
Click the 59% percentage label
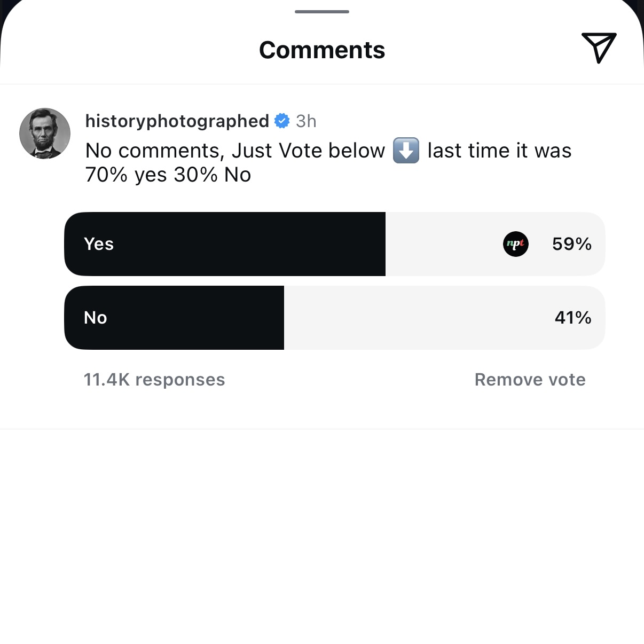point(572,244)
